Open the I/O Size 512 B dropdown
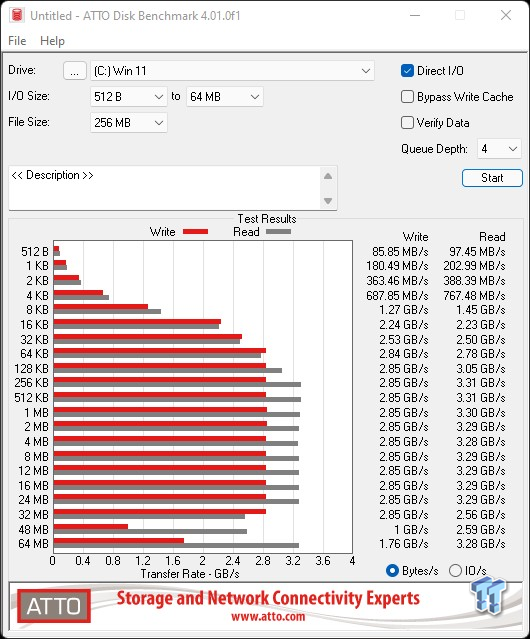Image resolution: width=530 pixels, height=639 pixels. click(x=128, y=97)
